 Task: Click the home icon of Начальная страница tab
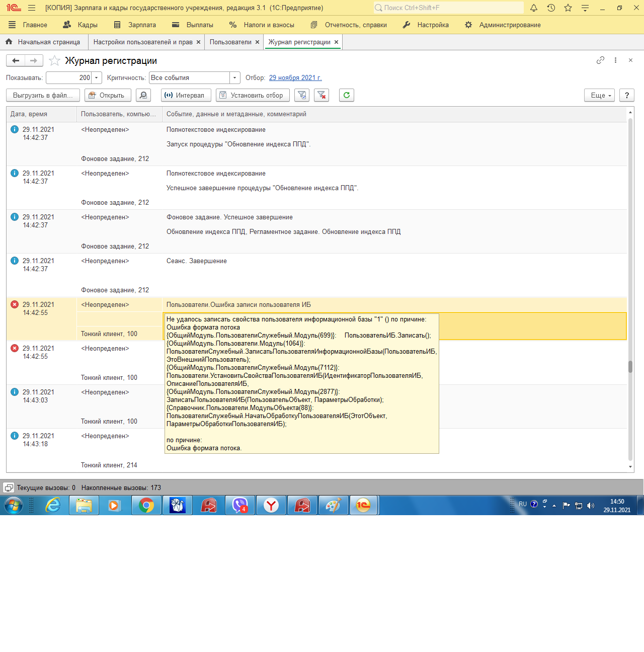click(9, 42)
